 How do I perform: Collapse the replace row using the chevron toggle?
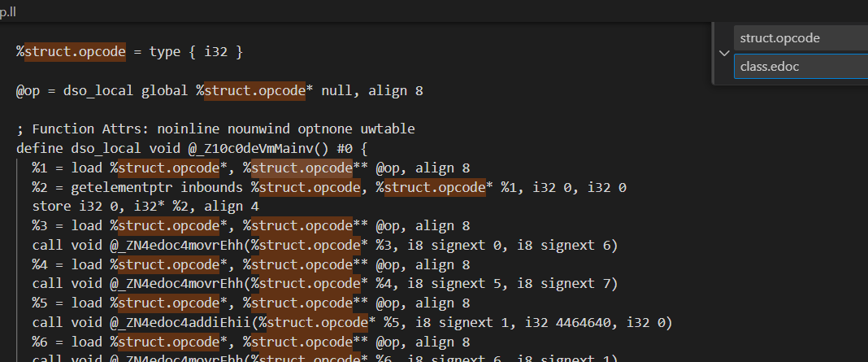(x=723, y=53)
